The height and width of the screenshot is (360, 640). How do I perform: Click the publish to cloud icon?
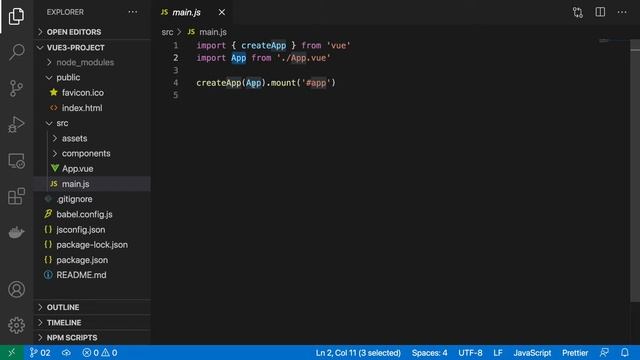[x=66, y=353]
